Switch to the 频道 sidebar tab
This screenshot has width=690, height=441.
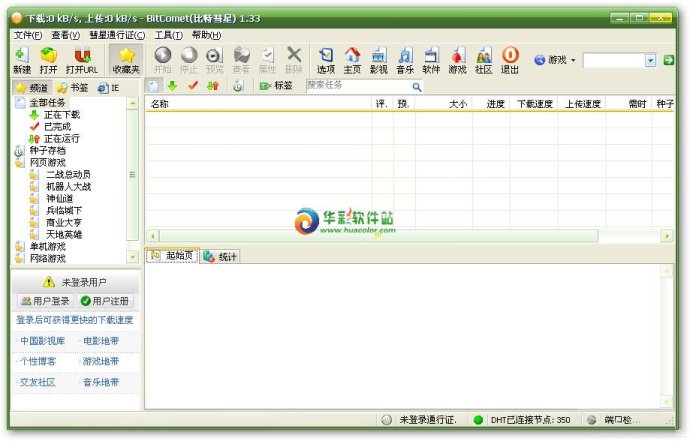pos(32,88)
